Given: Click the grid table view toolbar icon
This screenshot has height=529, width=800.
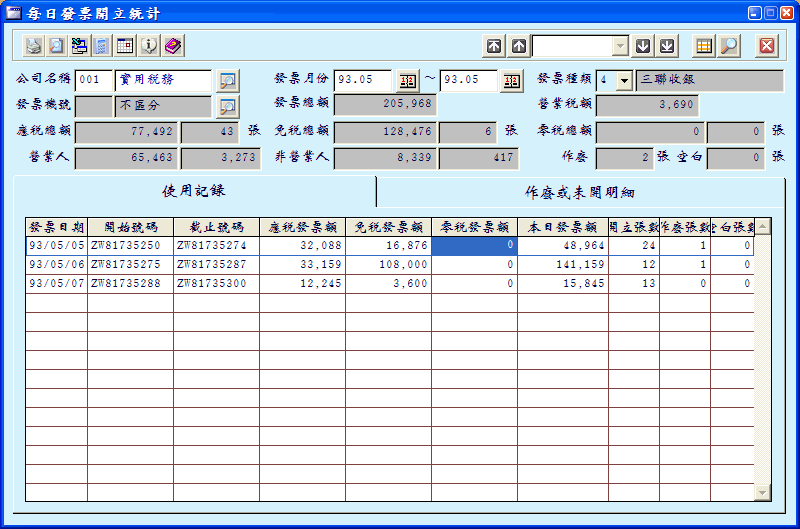Looking at the screenshot, I should tap(704, 46).
